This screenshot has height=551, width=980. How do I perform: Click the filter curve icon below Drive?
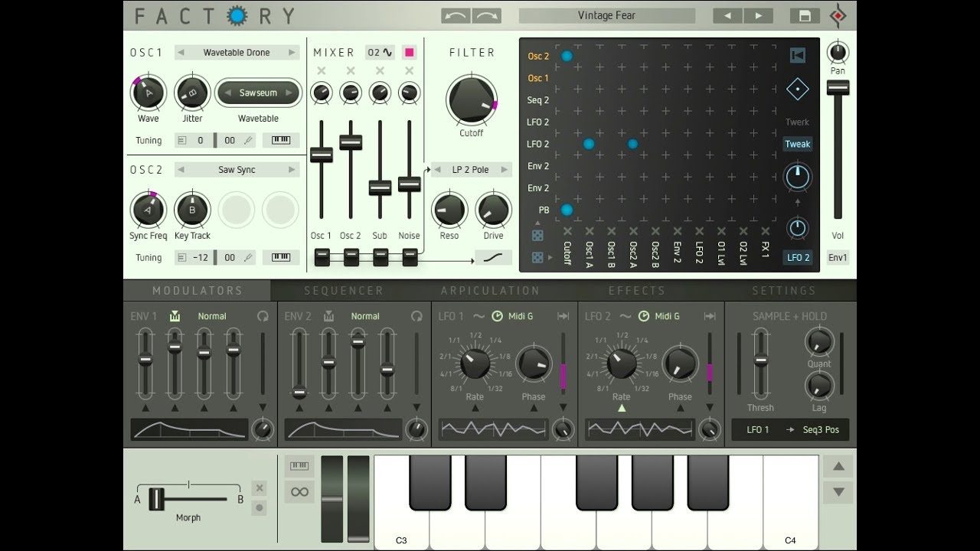493,258
